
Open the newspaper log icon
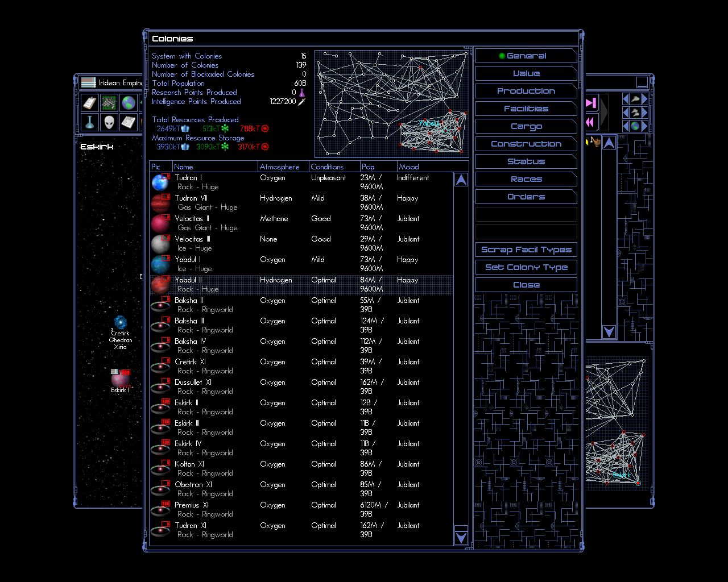point(129,122)
